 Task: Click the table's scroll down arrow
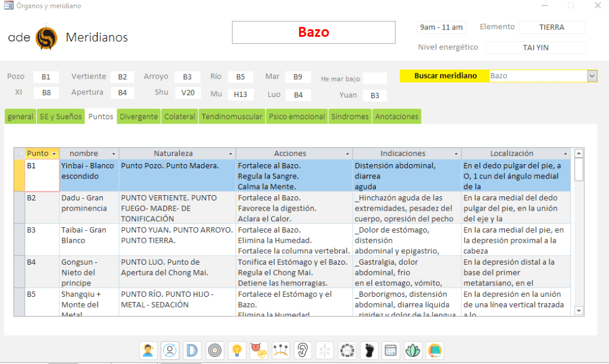point(579,310)
